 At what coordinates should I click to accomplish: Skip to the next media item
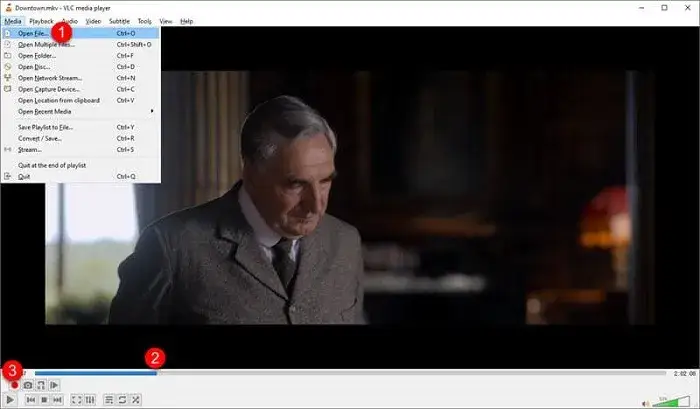click(57, 400)
